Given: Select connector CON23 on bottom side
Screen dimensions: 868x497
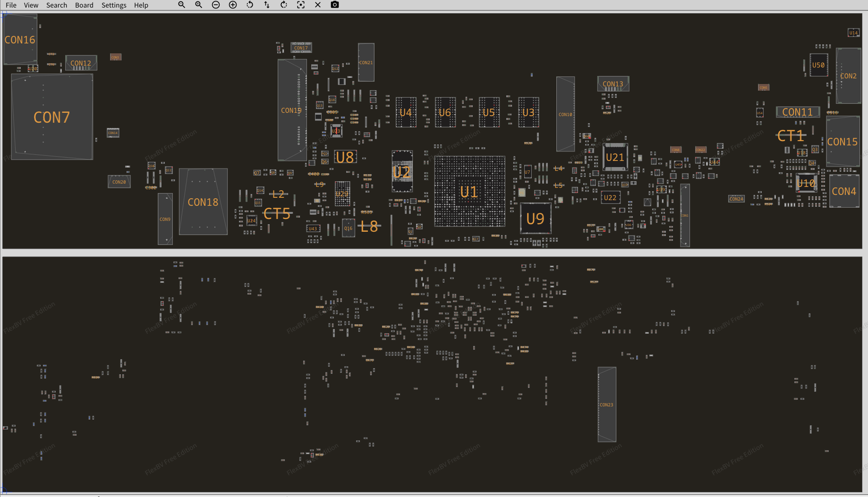Looking at the screenshot, I should click(607, 404).
